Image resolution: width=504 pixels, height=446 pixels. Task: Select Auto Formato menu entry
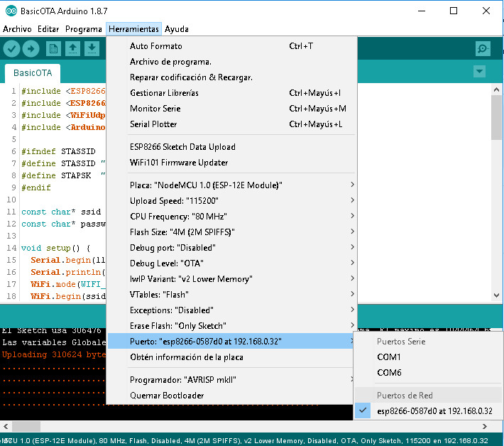pyautogui.click(x=231, y=46)
